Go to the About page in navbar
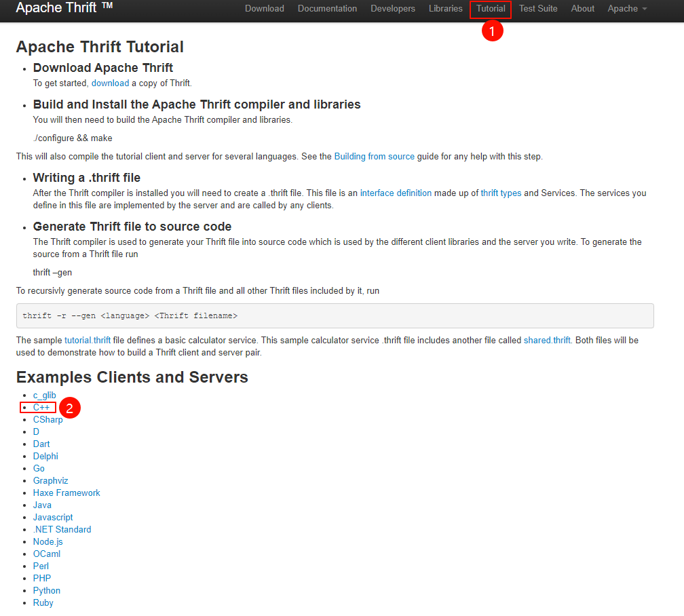The width and height of the screenshot is (684, 616). (x=582, y=9)
